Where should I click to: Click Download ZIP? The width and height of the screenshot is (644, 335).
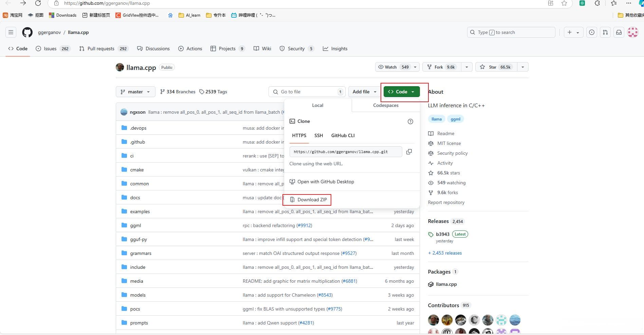308,200
